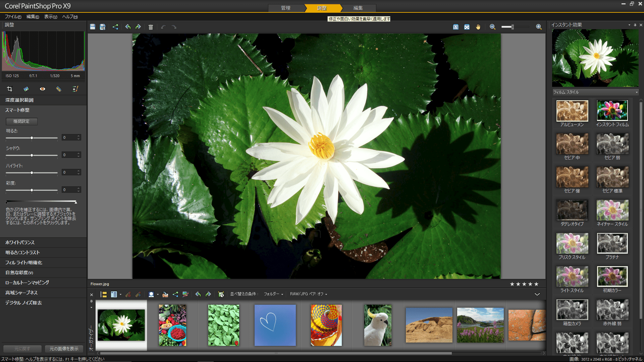The height and width of the screenshot is (362, 644).
Task: Select the Pan hand tool
Action: 478,27
